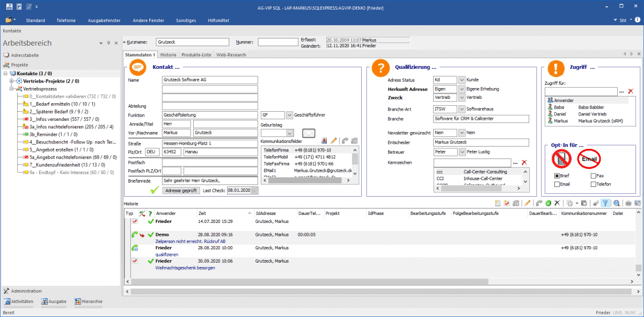Switch to the Produkte-Liste tab
Image resolution: width=644 pixels, height=317 pixels.
point(196,55)
